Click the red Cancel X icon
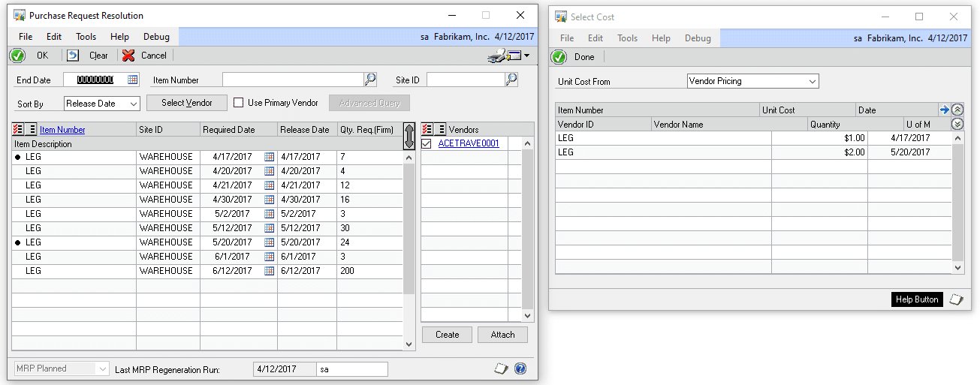Image resolution: width=980 pixels, height=385 pixels. pyautogui.click(x=128, y=56)
